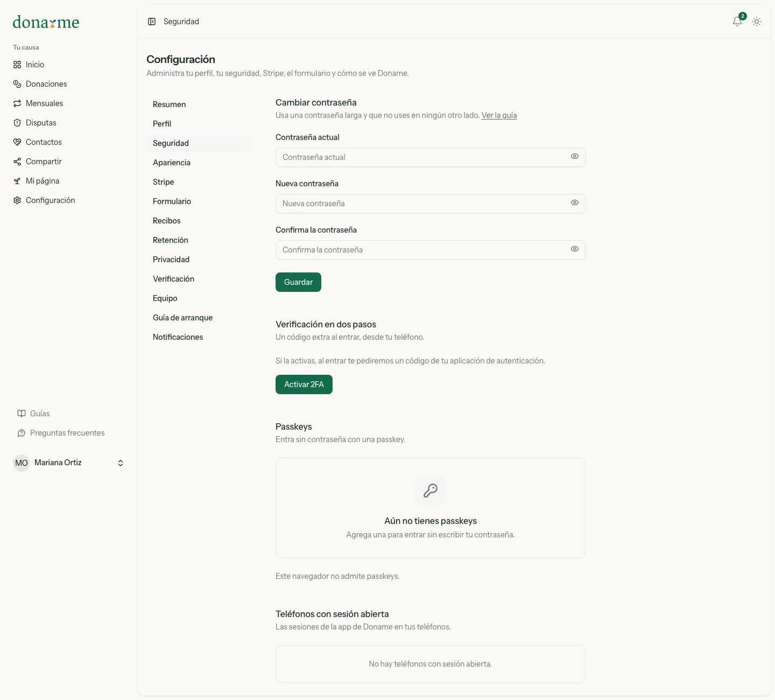Click the Guardar button
Image resolution: width=775 pixels, height=700 pixels.
pyautogui.click(x=298, y=282)
